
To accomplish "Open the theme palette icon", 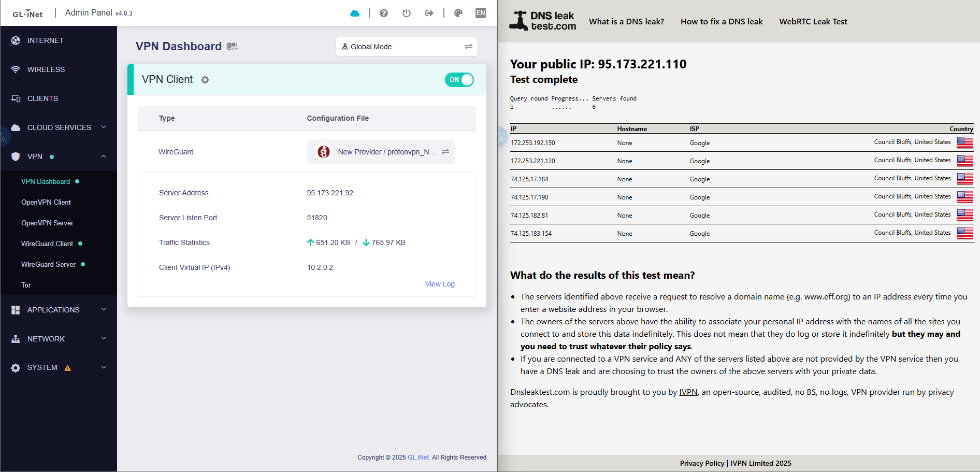I will pyautogui.click(x=458, y=13).
